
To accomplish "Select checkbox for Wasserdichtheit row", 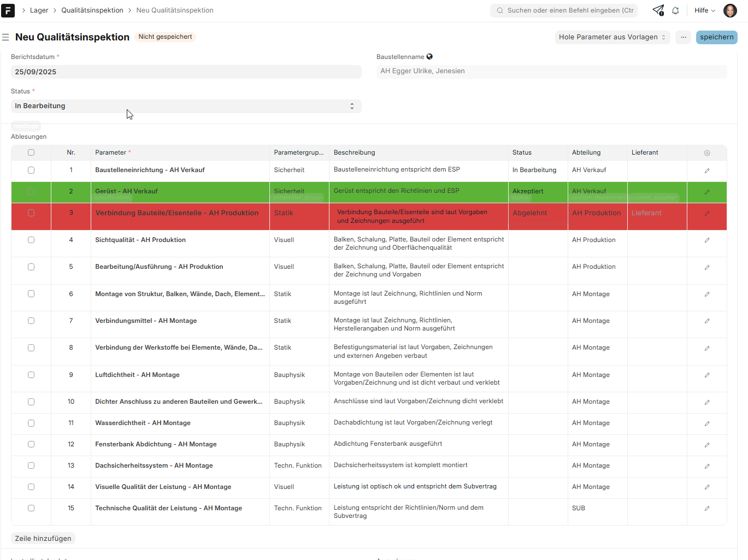I will pyautogui.click(x=31, y=423).
